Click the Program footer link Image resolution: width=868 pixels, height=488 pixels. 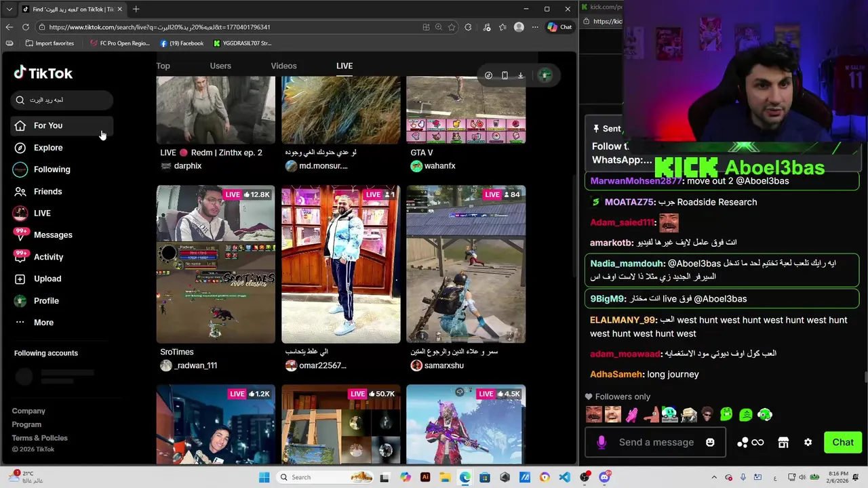click(x=26, y=424)
